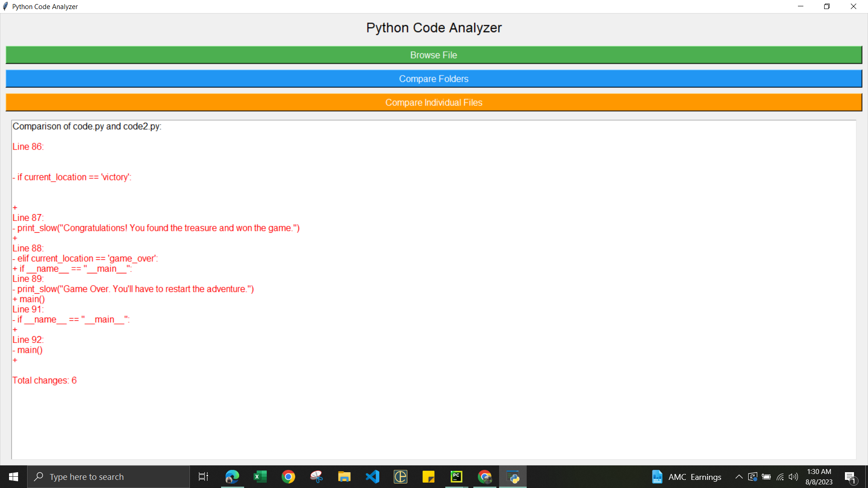Open Microsoft Edge from the taskbar
This screenshot has width=868, height=488.
pyautogui.click(x=231, y=477)
